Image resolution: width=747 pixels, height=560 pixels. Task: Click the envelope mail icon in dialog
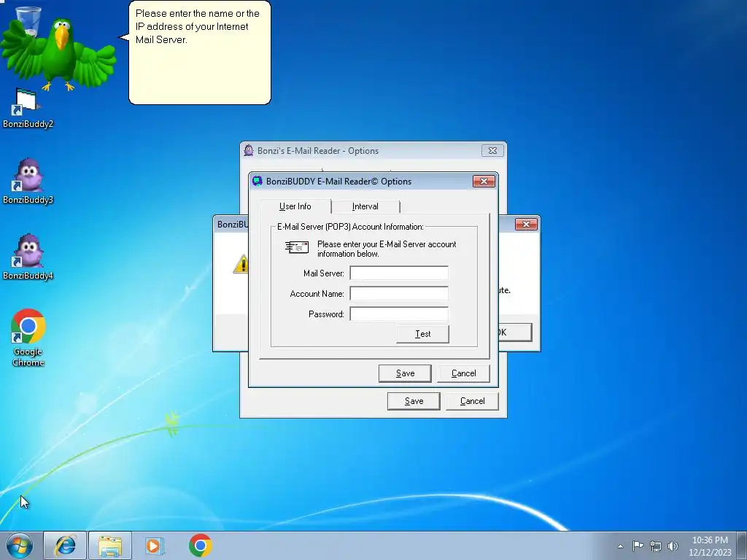(x=297, y=247)
